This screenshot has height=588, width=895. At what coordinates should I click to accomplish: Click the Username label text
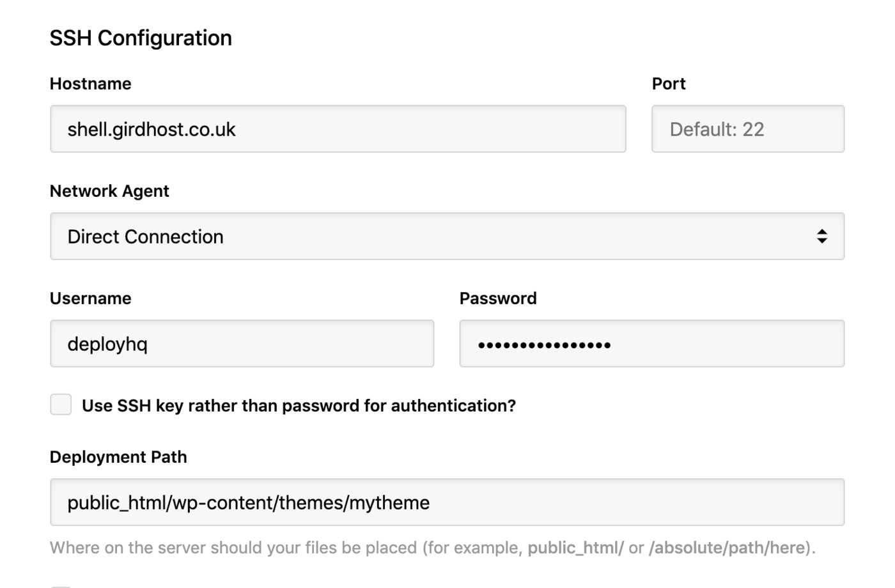point(90,298)
